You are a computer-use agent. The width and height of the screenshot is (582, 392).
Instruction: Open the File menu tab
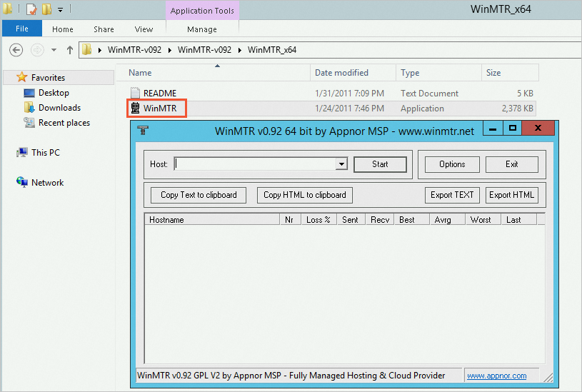point(21,29)
